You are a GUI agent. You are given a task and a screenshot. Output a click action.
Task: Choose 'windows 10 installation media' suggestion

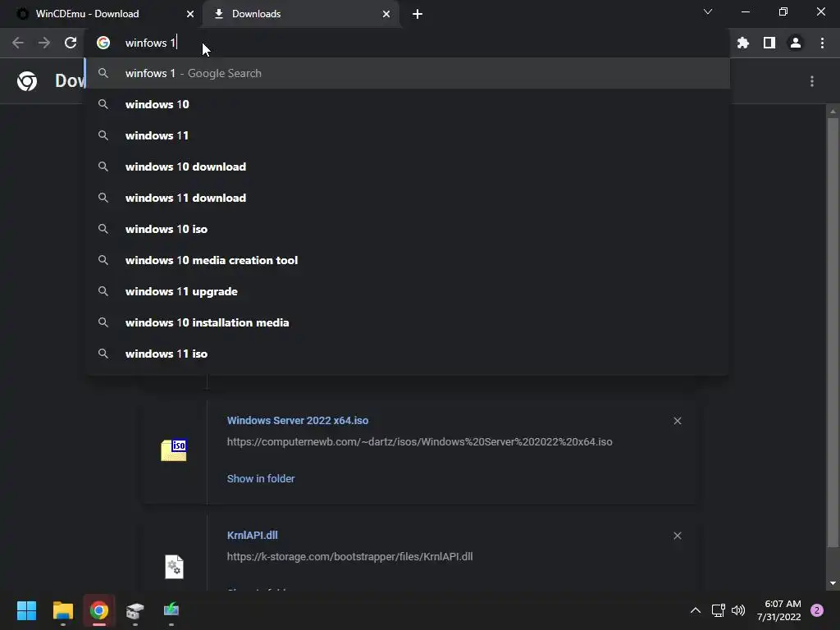[x=407, y=322]
